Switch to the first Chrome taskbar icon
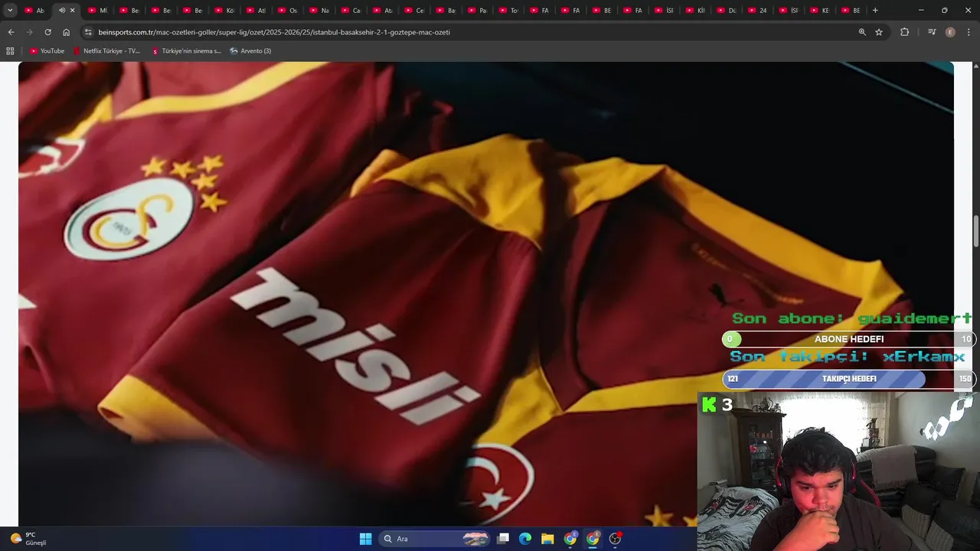 coord(570,539)
